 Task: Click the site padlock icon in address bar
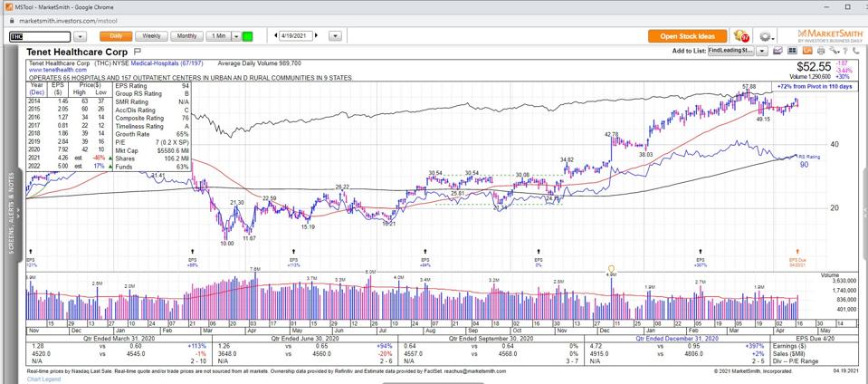(x=12, y=21)
